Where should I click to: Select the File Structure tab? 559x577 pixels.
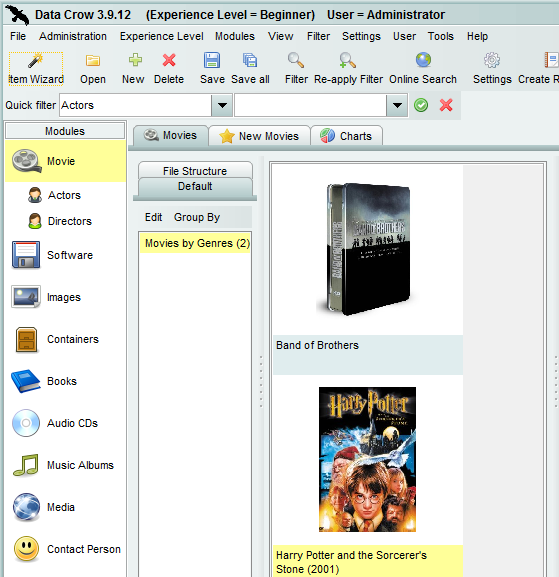click(x=195, y=170)
